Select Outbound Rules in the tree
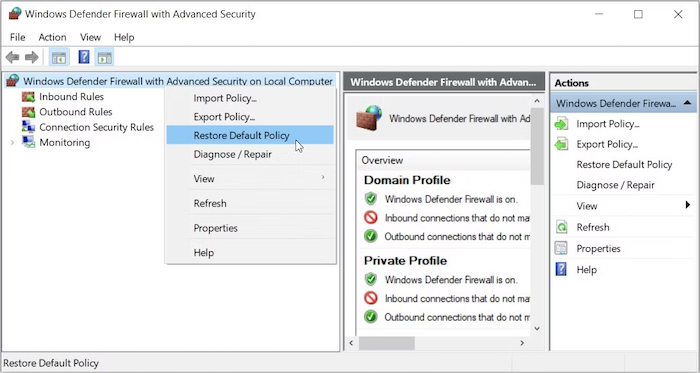The image size is (700, 373). coord(76,112)
